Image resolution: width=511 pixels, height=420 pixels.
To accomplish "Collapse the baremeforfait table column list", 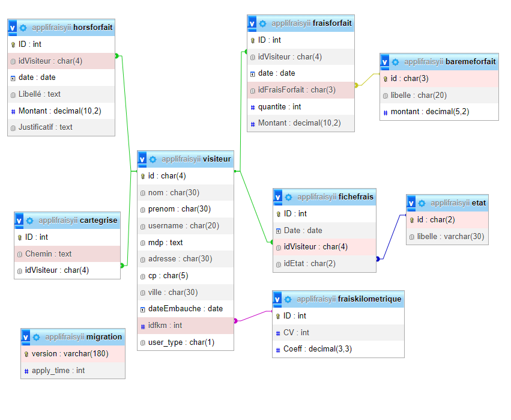I will tap(385, 62).
